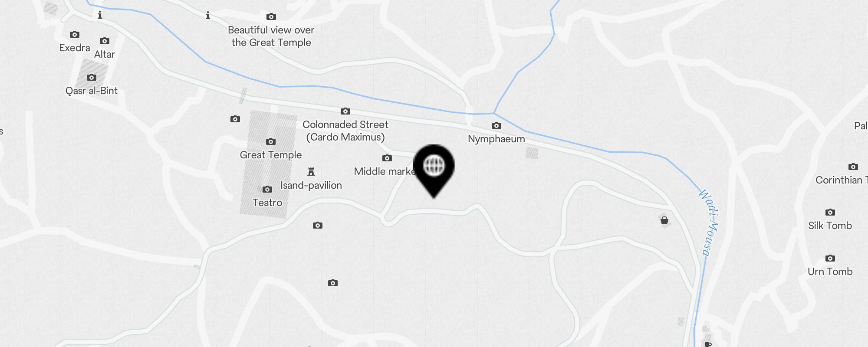Image resolution: width=868 pixels, height=347 pixels.
Task: Click the Isand-pavilion castle icon
Action: 311,172
